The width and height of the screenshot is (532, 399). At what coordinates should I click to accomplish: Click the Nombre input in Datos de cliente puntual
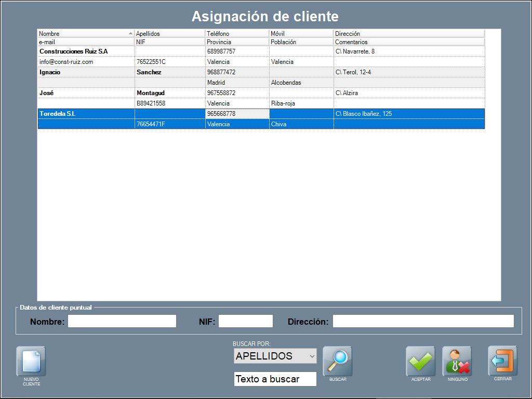click(x=122, y=322)
